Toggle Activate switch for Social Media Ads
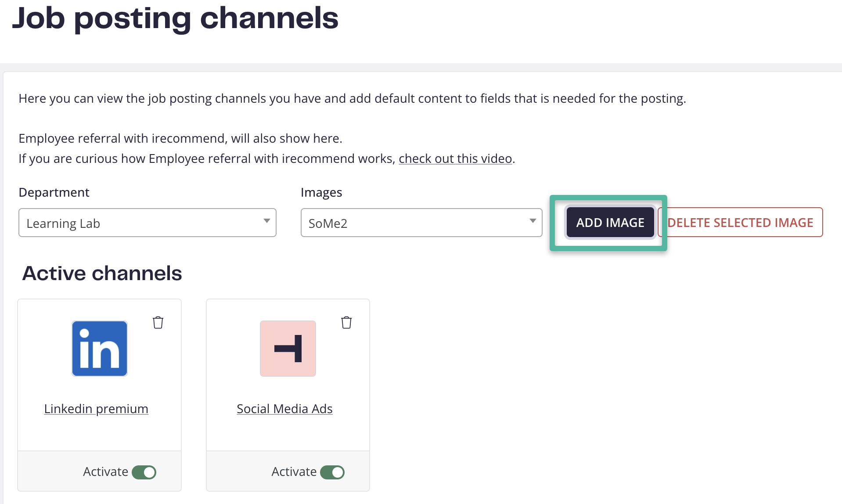Viewport: 842px width, 504px height. tap(332, 472)
